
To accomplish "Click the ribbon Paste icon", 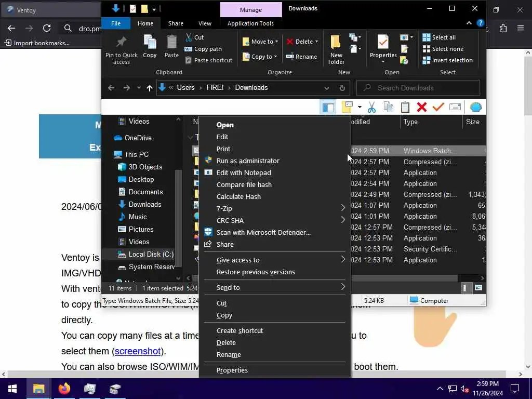I will (171, 42).
